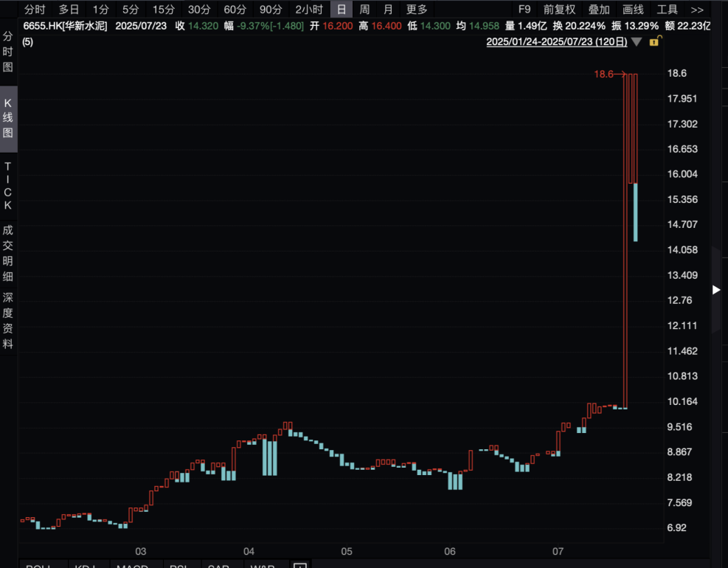Choose the 90分 interval
Screen dimensions: 728x568
(271, 10)
